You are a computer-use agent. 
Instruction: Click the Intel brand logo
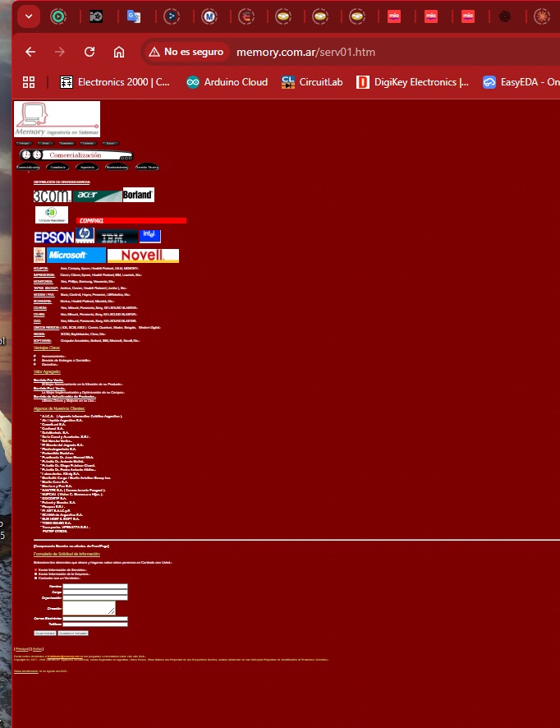point(150,236)
